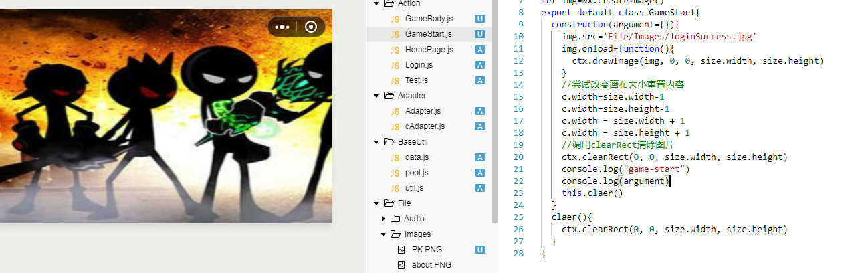Collapse the Action folder arrow

point(376,3)
